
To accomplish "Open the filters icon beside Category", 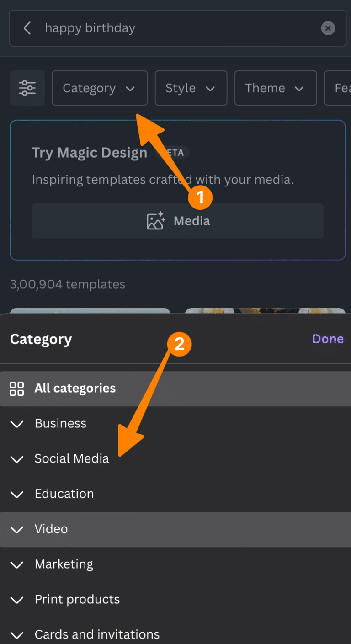I will coord(27,88).
